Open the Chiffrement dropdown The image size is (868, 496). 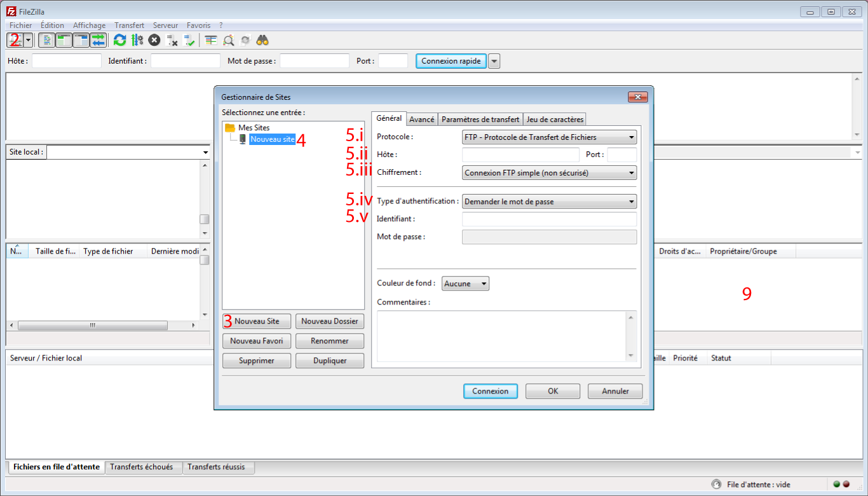(x=549, y=172)
